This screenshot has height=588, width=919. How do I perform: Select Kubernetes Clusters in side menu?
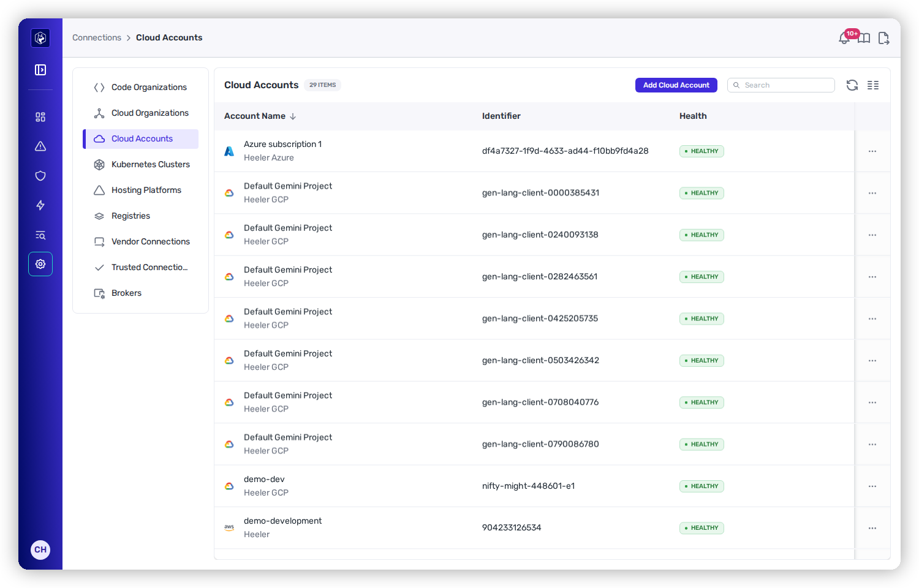(141, 165)
